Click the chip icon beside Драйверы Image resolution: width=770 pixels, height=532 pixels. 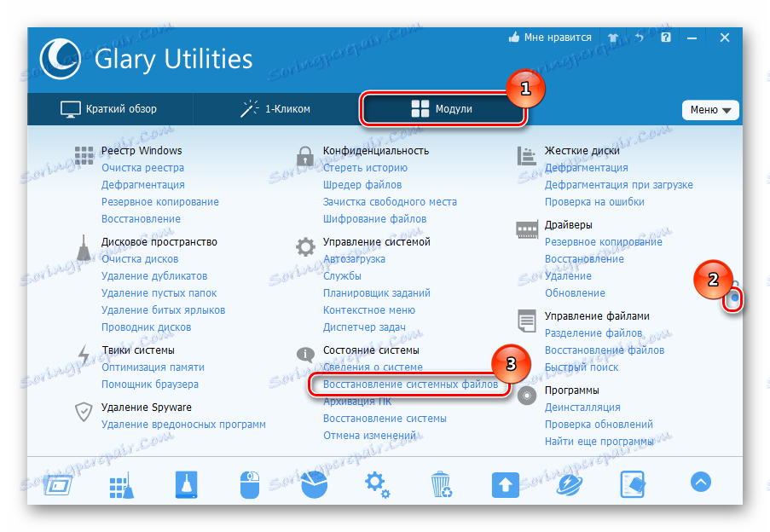coord(527,229)
